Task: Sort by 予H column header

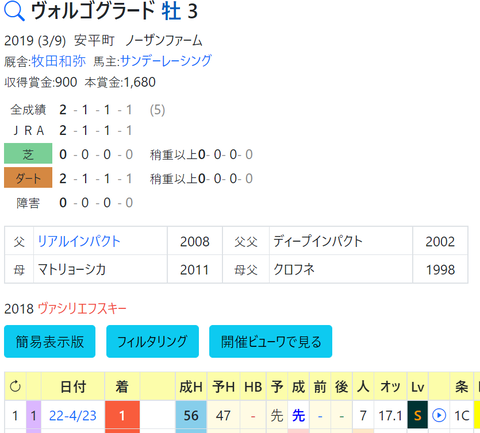Action: [223, 387]
